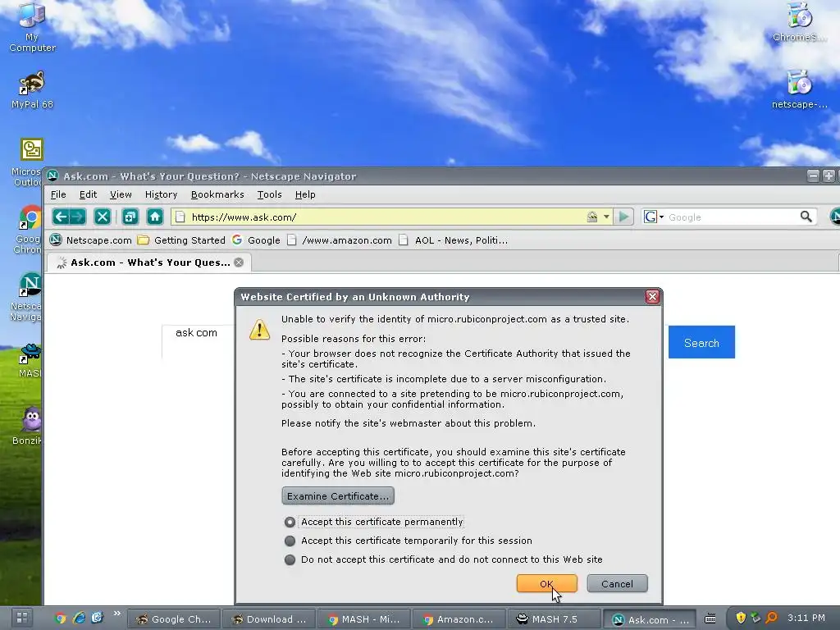Launch Internet Explorer from quick launch
Image resolution: width=840 pixels, height=630 pixels.
(x=79, y=619)
